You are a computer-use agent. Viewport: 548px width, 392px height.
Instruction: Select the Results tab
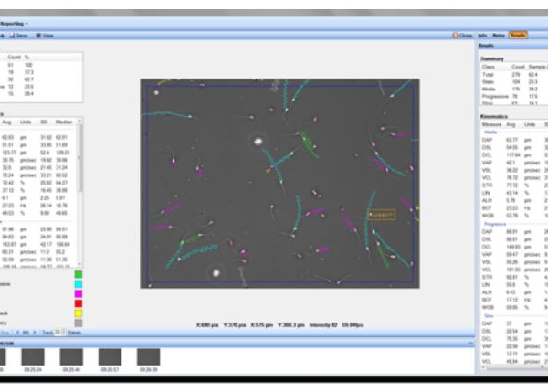[518, 35]
